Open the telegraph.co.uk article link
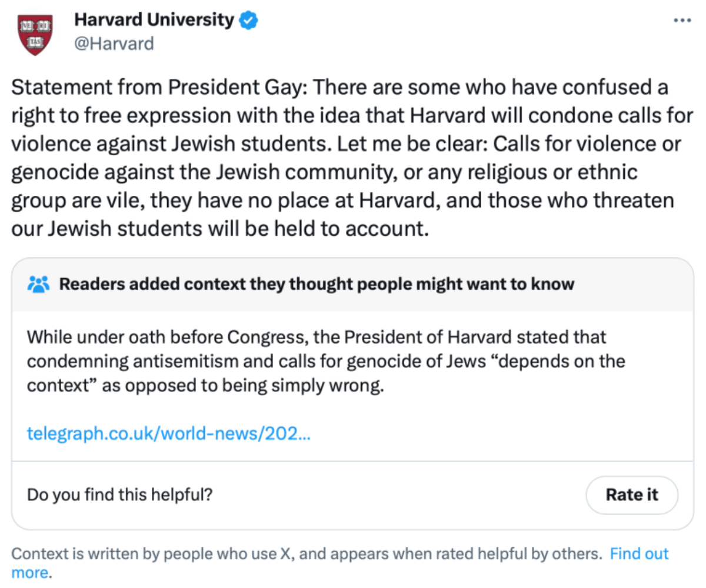 pyautogui.click(x=169, y=435)
